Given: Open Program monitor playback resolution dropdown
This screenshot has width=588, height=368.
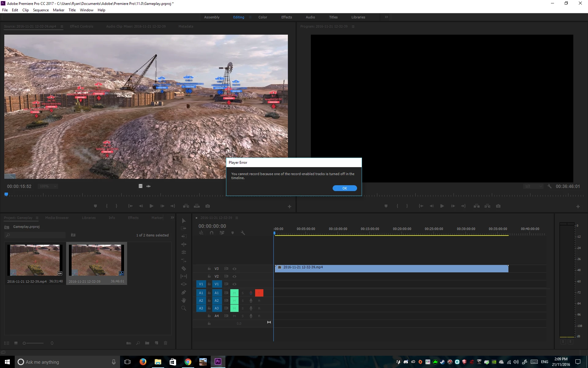Looking at the screenshot, I should [x=533, y=186].
